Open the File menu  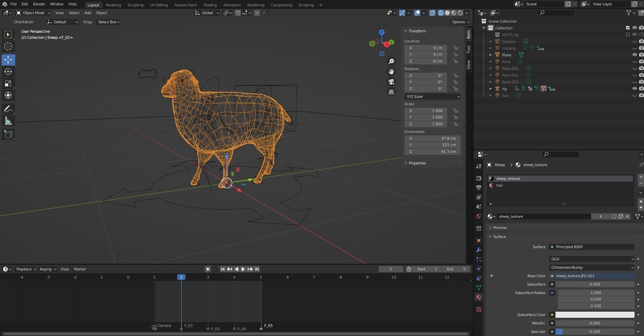click(x=14, y=4)
